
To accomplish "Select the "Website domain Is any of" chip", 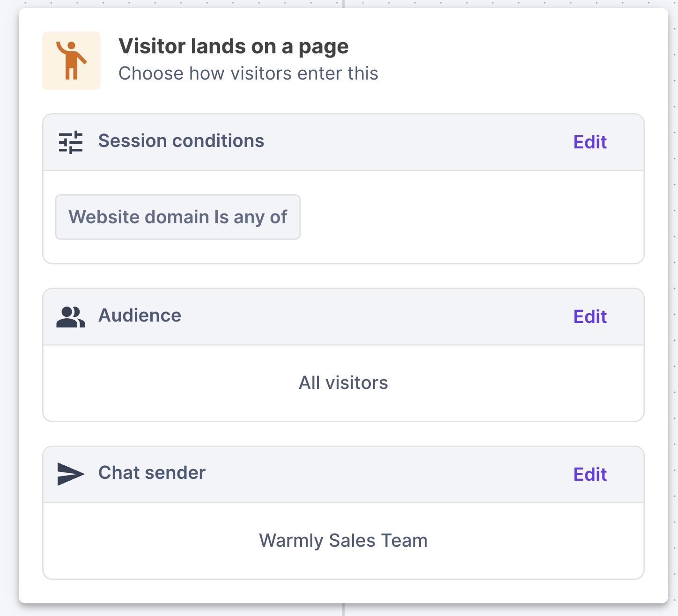I will coord(178,217).
